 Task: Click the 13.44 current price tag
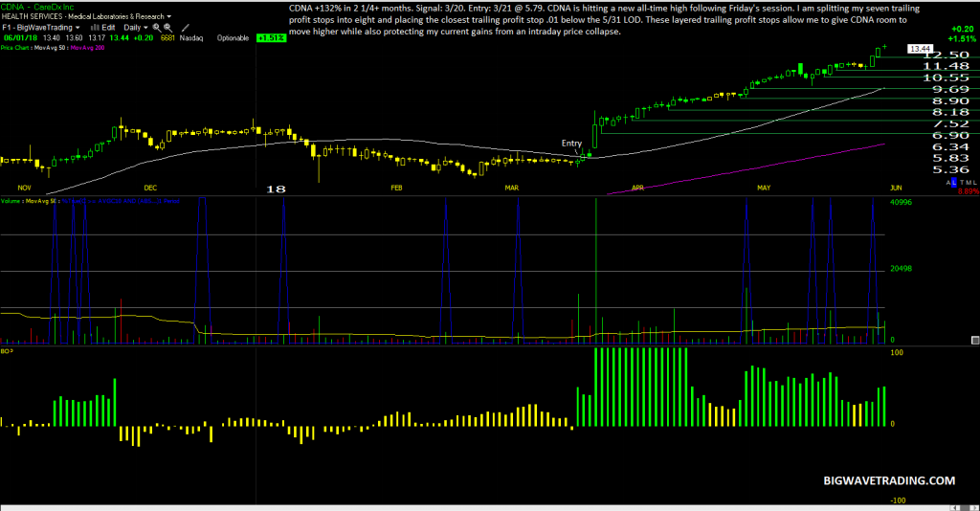click(920, 48)
